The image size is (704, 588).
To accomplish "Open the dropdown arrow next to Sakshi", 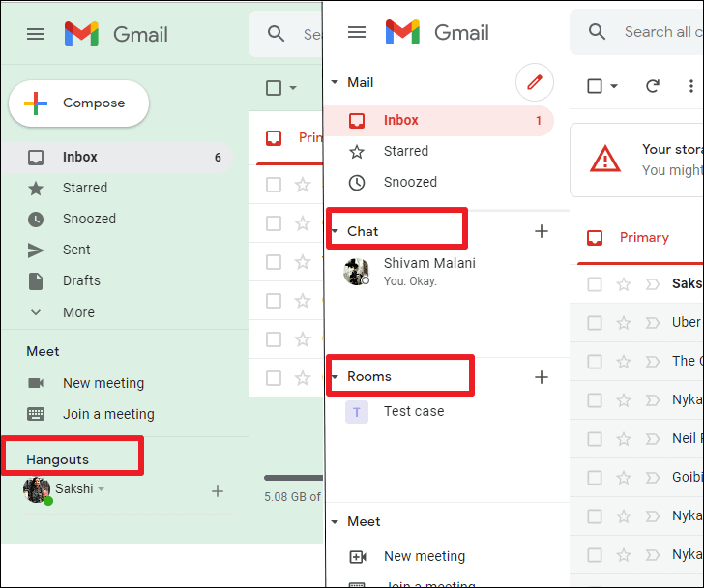I will pyautogui.click(x=101, y=489).
